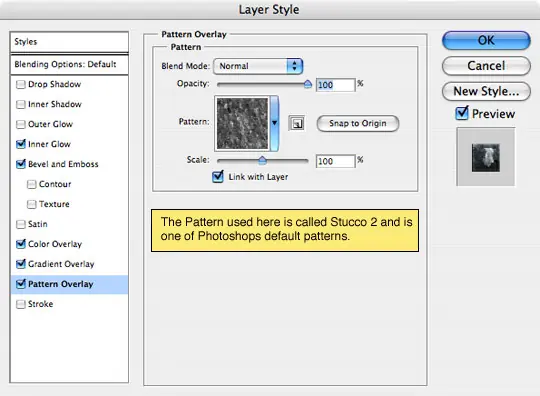Open the Color Overlay settings
Screen dimensions: 540x396
tap(55, 244)
